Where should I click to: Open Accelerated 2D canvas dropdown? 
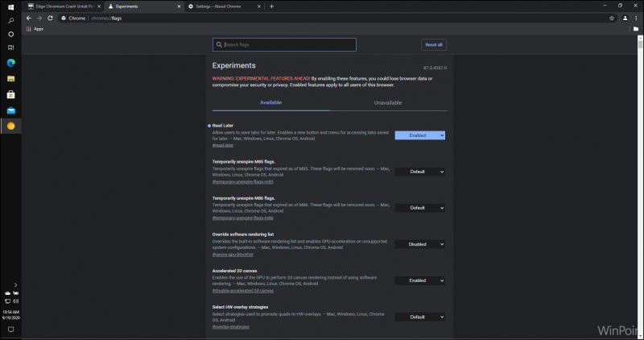click(419, 280)
